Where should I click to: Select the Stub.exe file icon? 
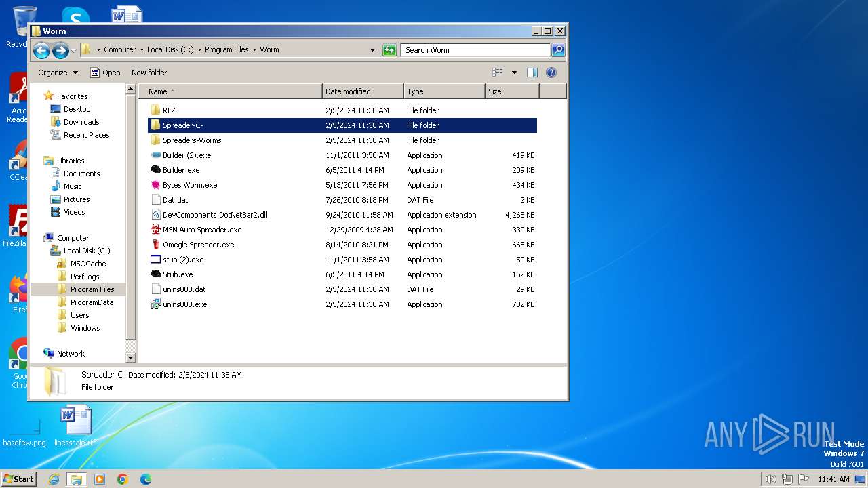pos(155,274)
